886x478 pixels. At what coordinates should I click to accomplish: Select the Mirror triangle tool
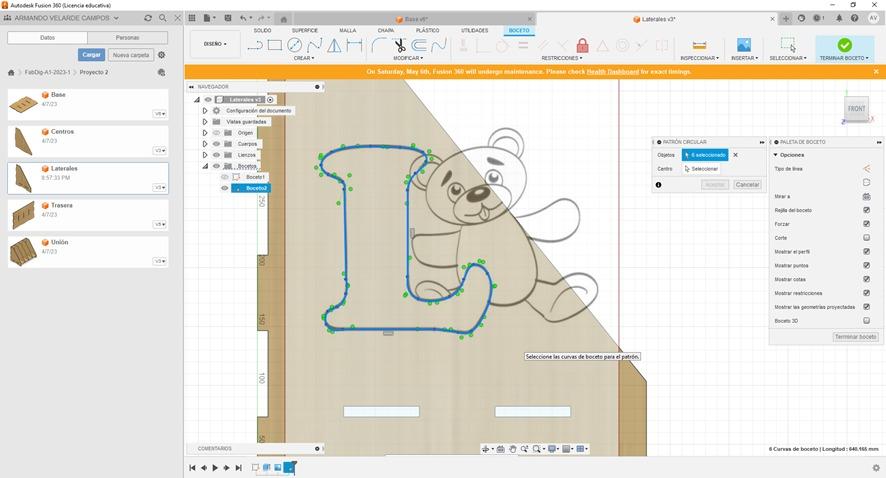pyautogui.click(x=334, y=45)
